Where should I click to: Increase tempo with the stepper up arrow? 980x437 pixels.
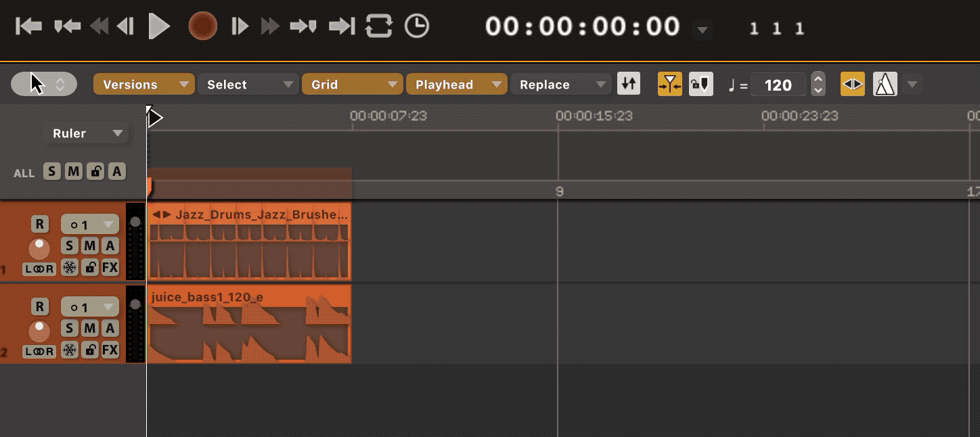tap(818, 78)
